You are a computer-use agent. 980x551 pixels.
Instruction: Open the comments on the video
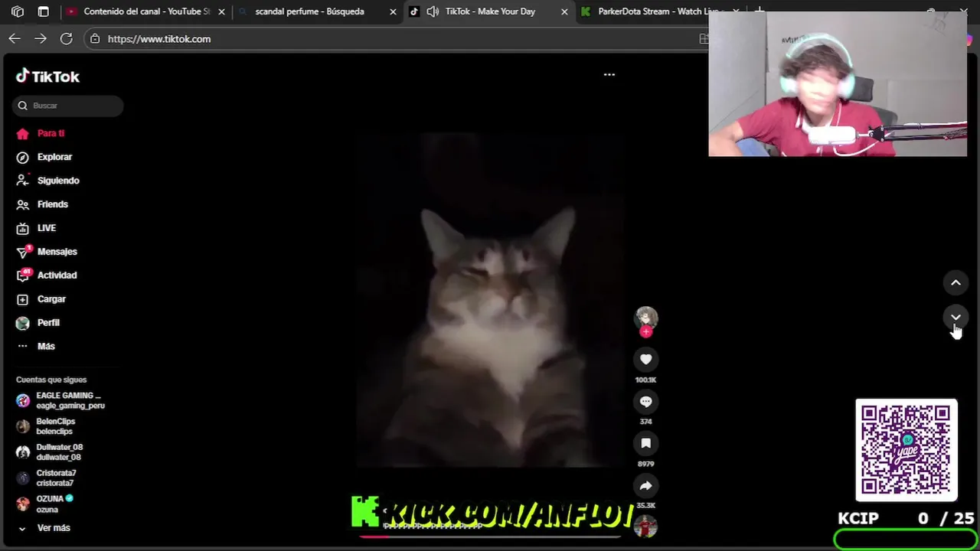646,402
